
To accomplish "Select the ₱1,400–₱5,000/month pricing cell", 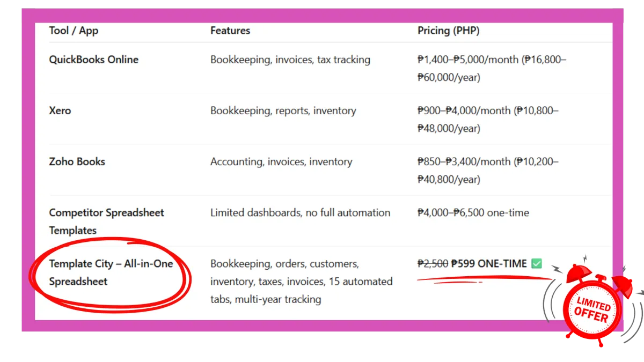I will click(492, 68).
